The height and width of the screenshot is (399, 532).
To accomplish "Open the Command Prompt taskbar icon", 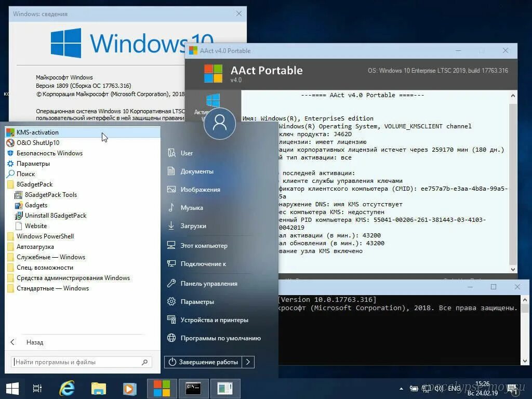I will click(193, 388).
